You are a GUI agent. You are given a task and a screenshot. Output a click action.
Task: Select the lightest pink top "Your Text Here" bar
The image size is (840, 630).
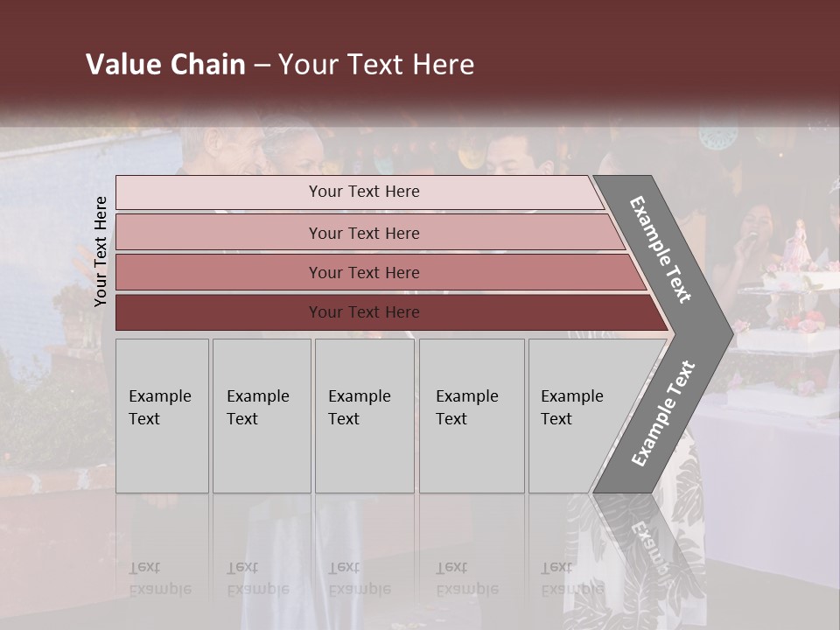point(363,192)
